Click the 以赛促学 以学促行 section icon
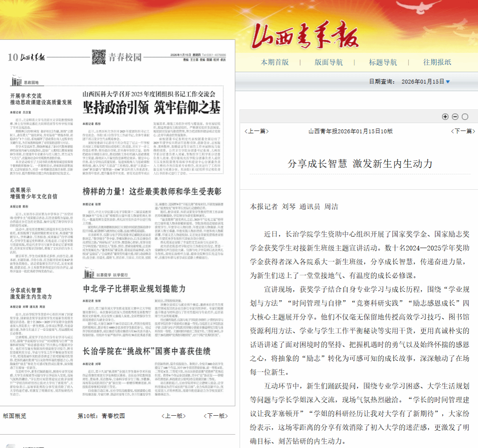 (x=89, y=274)
